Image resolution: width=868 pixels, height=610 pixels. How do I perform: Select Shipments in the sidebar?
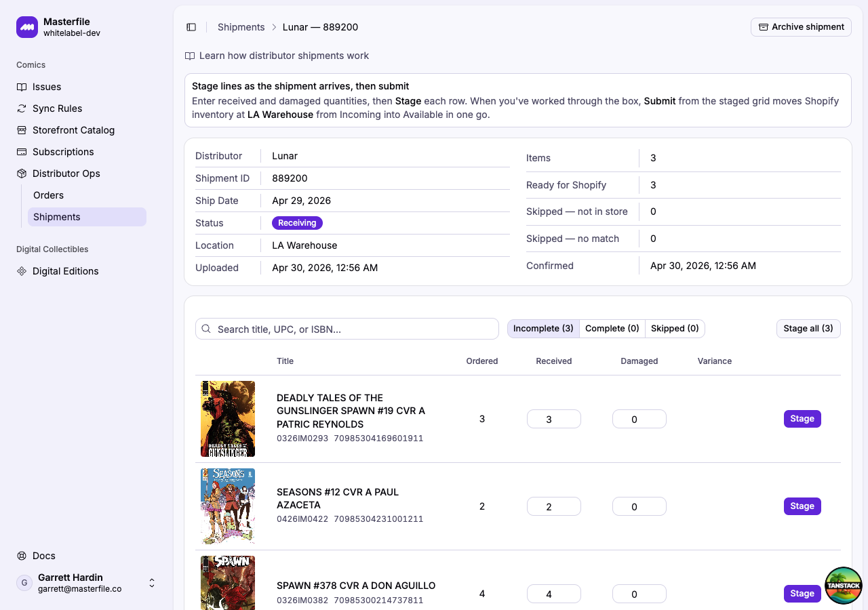[x=87, y=217]
